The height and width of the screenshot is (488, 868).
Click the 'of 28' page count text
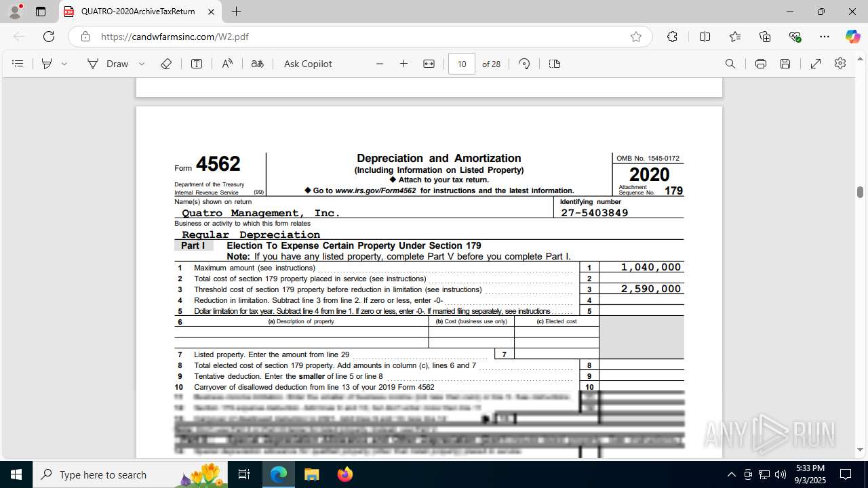pos(492,64)
